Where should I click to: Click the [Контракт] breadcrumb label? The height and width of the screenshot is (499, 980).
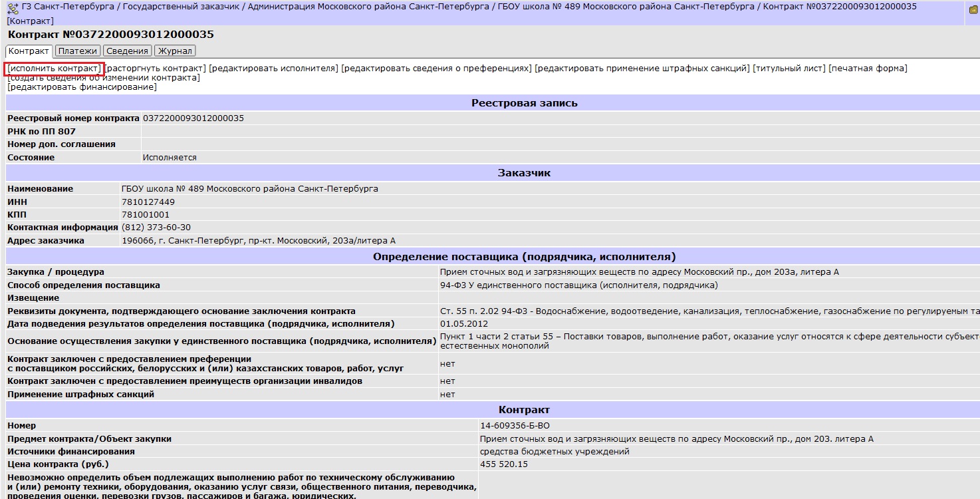coord(31,21)
